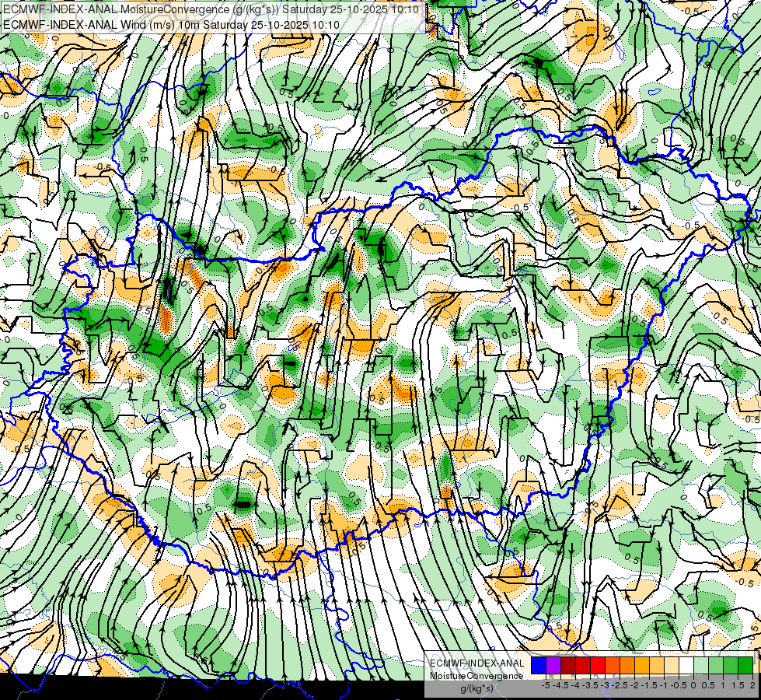Pick the darkest green swatch left of 2
The image size is (761, 700).
745,666
